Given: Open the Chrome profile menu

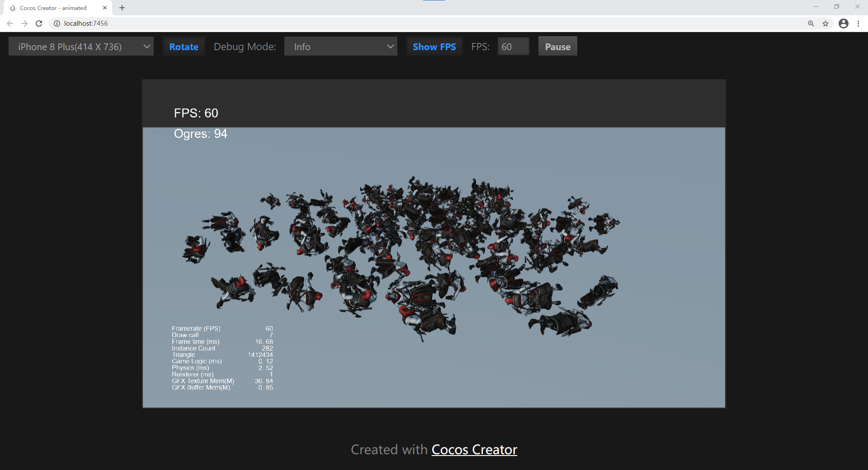Looking at the screenshot, I should [x=844, y=23].
